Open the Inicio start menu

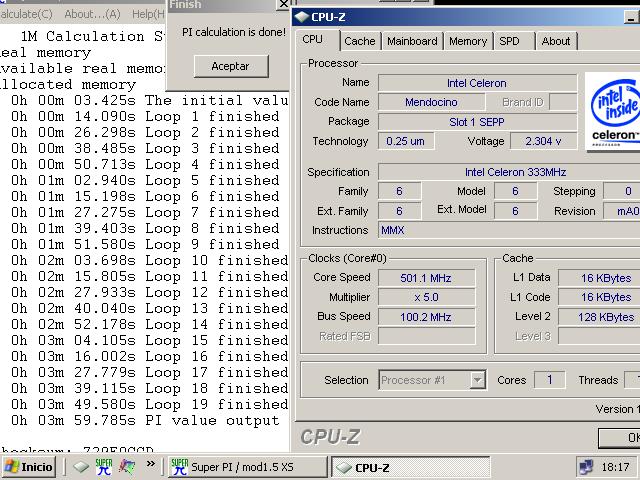coord(29,467)
